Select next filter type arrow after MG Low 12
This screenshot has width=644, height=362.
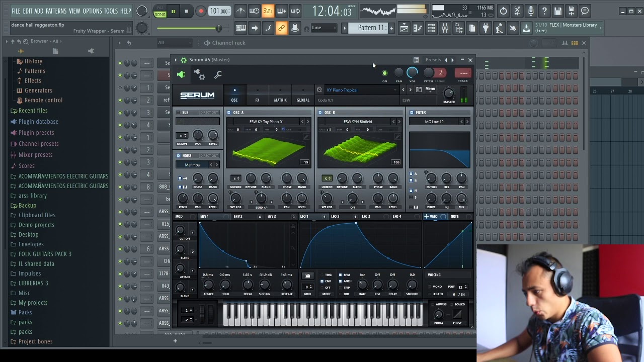(467, 122)
